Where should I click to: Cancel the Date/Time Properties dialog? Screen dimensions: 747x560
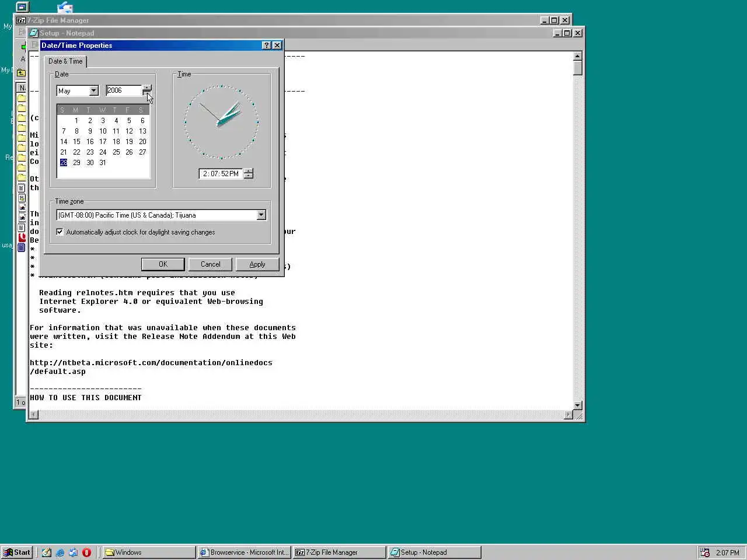coord(210,264)
